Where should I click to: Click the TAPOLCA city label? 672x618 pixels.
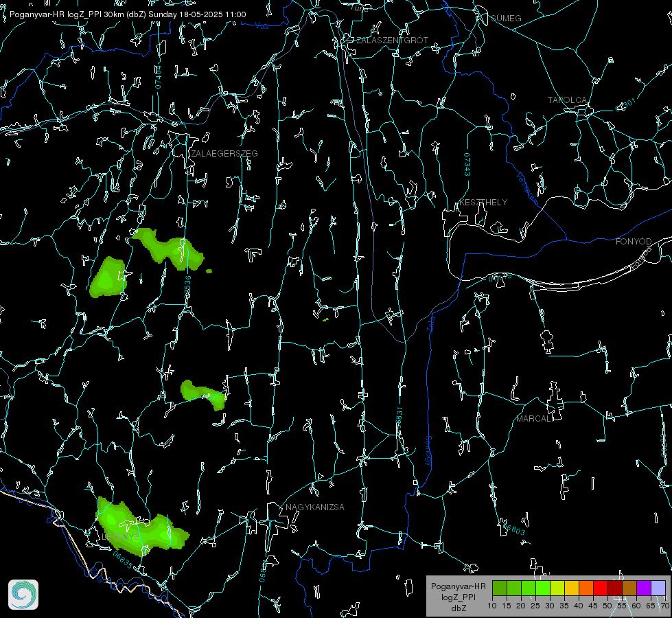pyautogui.click(x=567, y=100)
